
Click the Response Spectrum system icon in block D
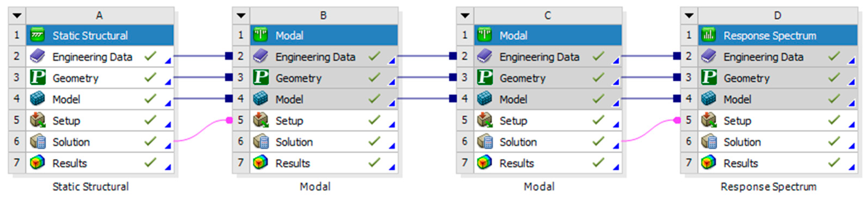tap(708, 35)
